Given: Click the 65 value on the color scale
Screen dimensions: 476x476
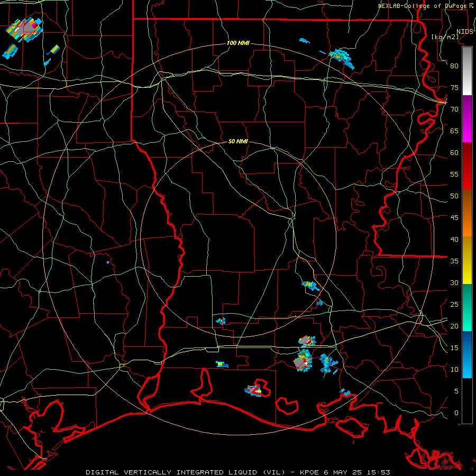Looking at the screenshot, I should 454,131.
